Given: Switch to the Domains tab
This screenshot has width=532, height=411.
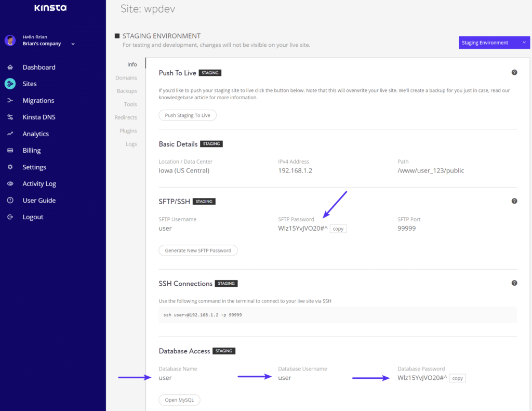Looking at the screenshot, I should pyautogui.click(x=126, y=77).
